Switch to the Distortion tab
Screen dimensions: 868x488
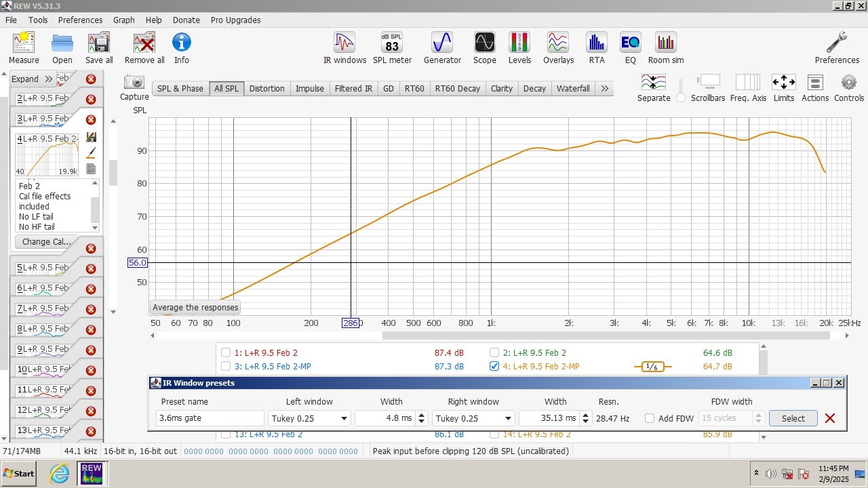point(267,88)
